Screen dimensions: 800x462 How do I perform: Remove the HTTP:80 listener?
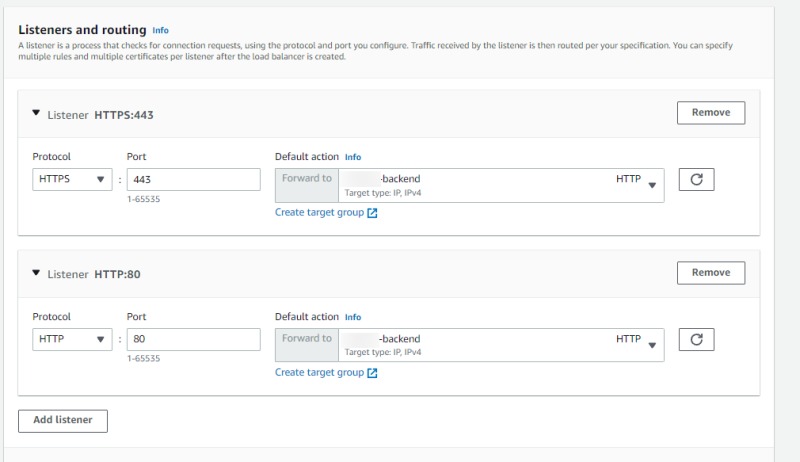pos(710,272)
